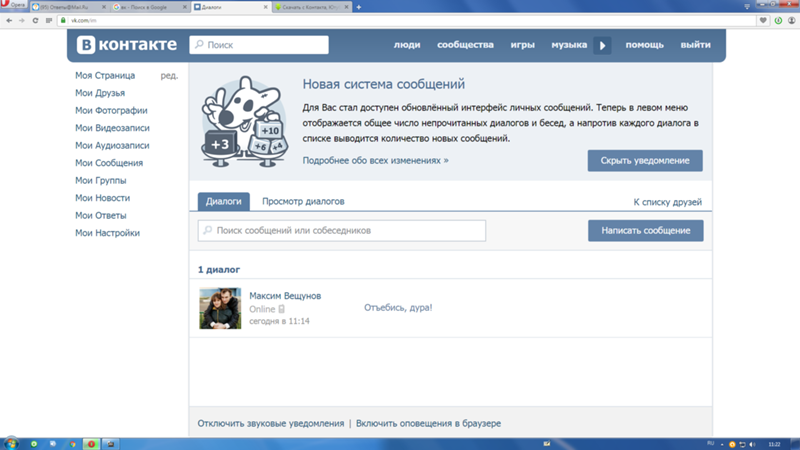
Task: Open Мои Настройки in sidebar
Action: [x=107, y=233]
